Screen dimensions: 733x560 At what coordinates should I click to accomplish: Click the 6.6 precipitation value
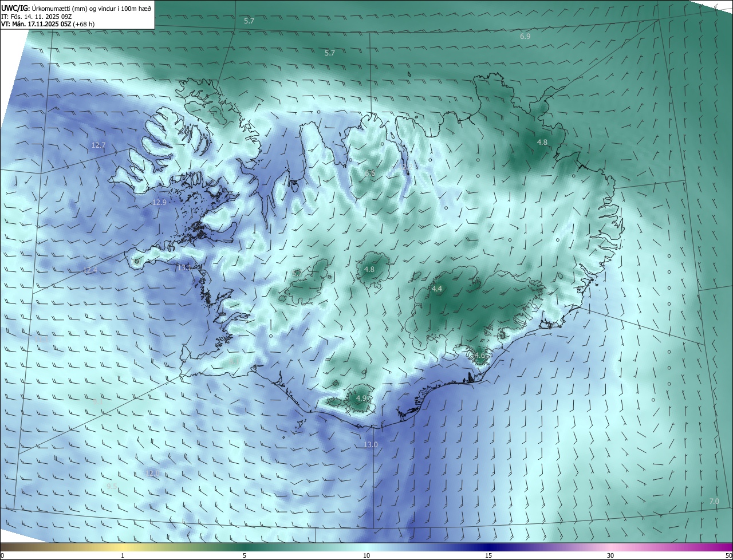coord(371,172)
